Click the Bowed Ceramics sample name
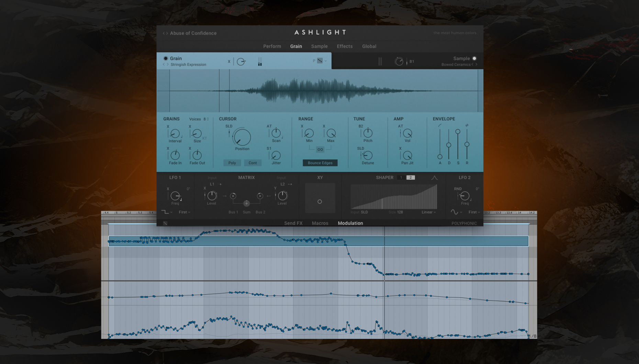Image resolution: width=639 pixels, height=364 pixels. click(x=456, y=65)
